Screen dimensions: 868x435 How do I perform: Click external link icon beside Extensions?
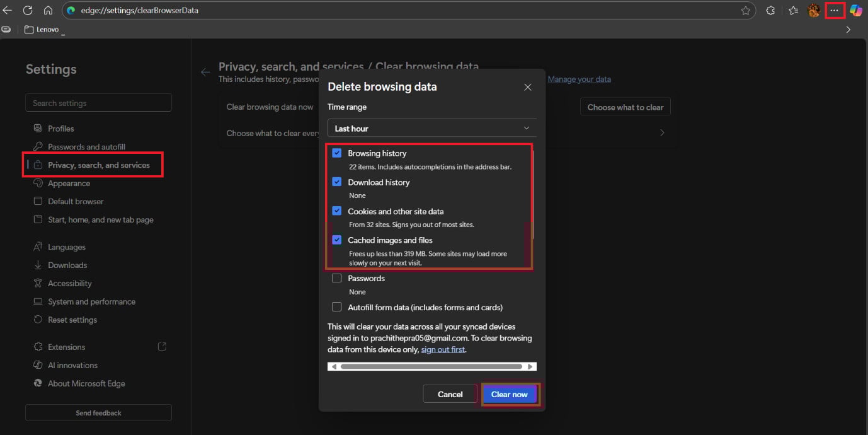[x=162, y=347]
